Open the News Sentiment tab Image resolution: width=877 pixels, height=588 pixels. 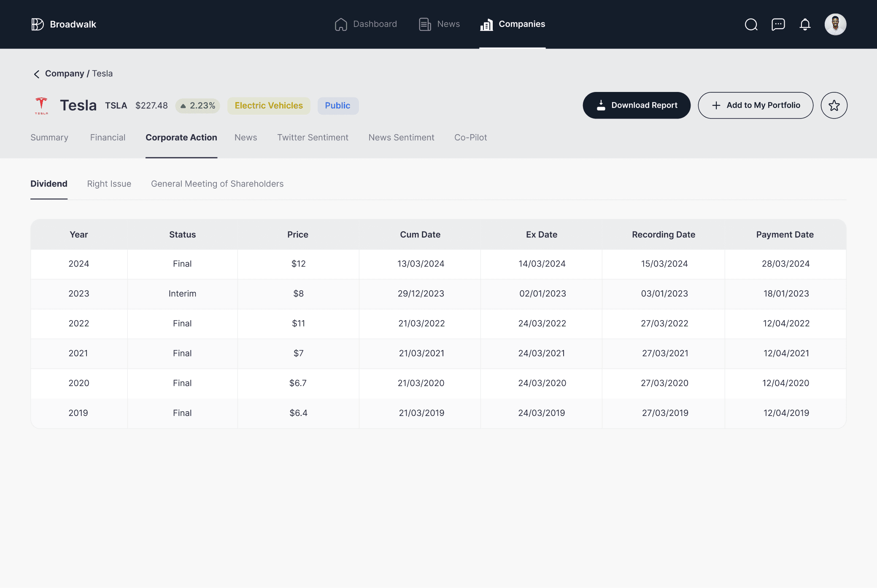tap(401, 138)
